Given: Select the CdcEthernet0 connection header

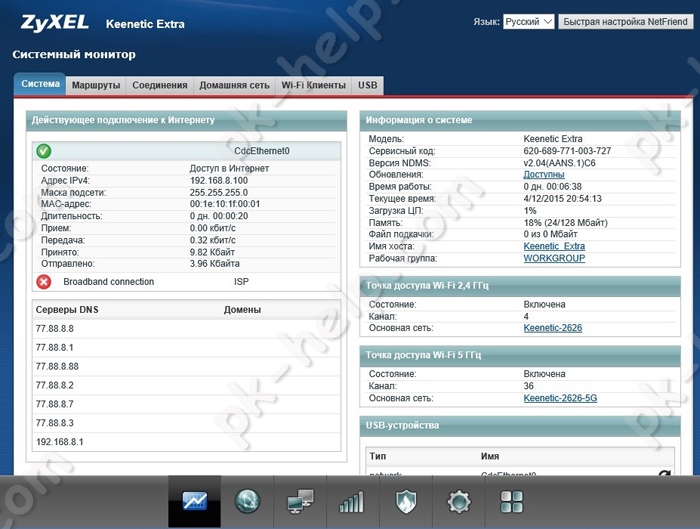Looking at the screenshot, I should 187,151.
